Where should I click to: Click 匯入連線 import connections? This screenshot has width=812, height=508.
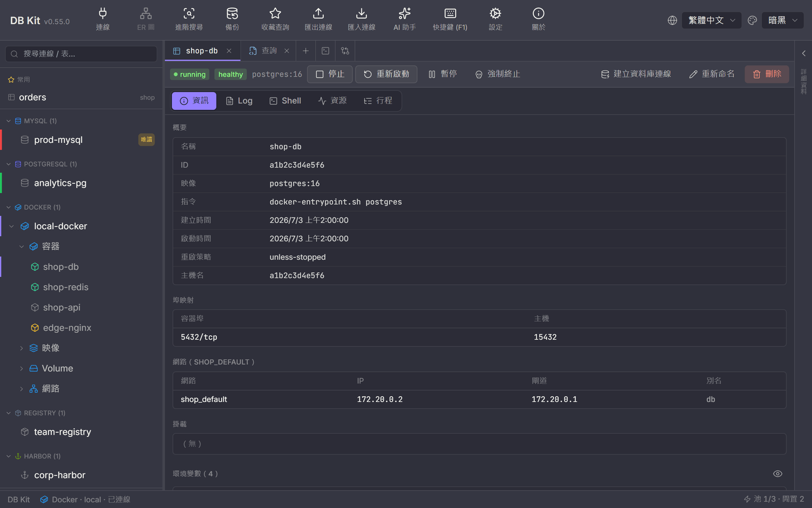(x=361, y=20)
